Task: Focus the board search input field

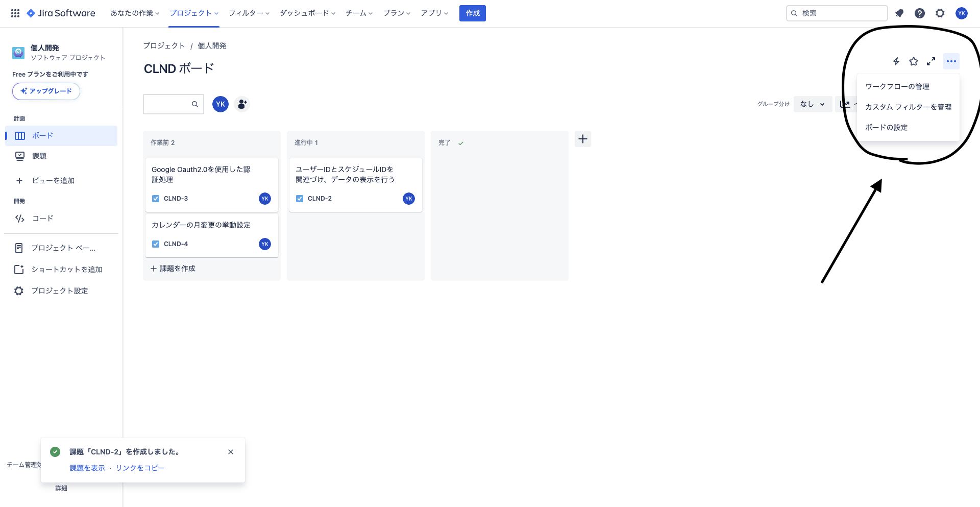Action: [x=174, y=104]
